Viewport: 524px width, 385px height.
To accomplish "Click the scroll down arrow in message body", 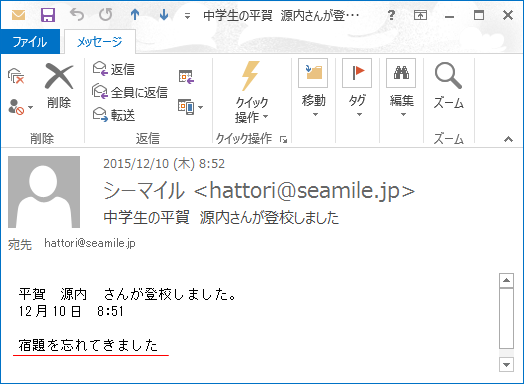I will pos(506,364).
